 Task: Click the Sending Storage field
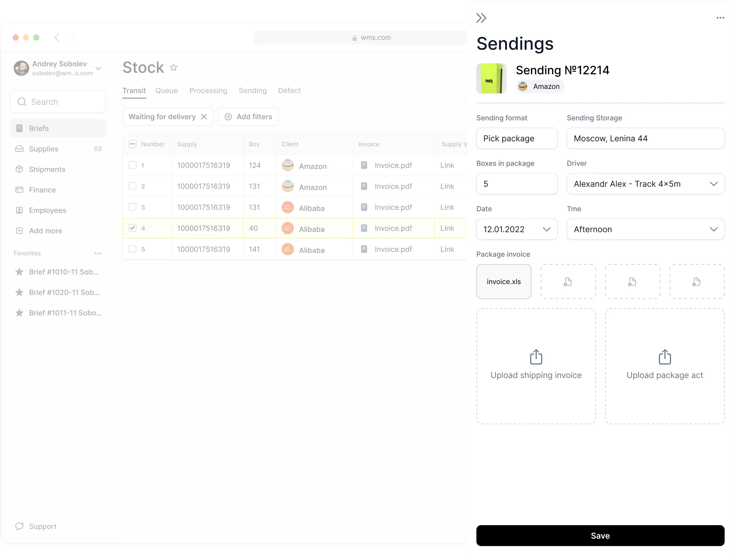tap(645, 138)
